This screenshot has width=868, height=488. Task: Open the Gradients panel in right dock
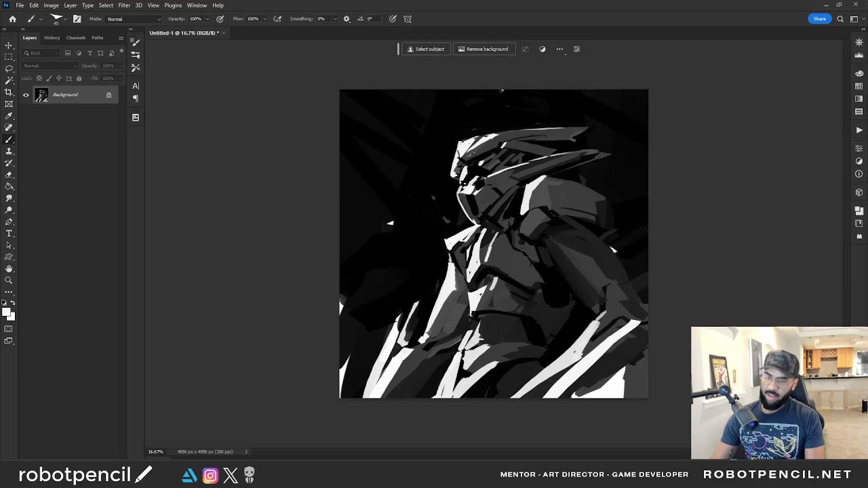coord(859,99)
